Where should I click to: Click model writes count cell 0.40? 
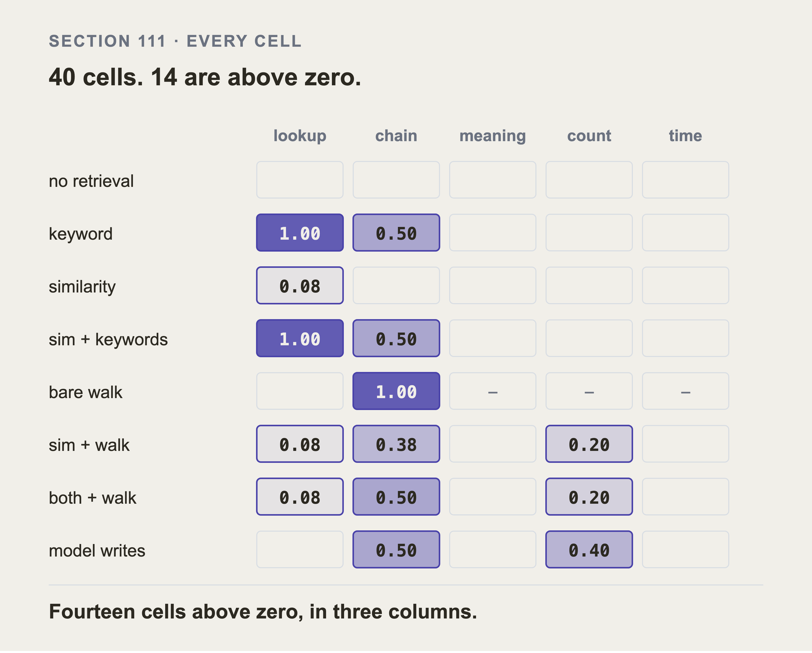589,549
